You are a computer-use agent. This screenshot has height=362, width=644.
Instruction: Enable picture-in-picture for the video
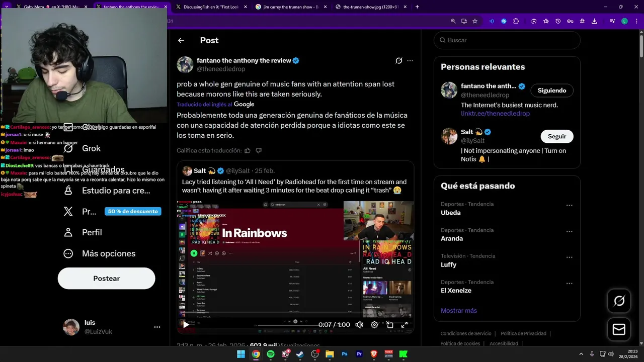pyautogui.click(x=389, y=325)
